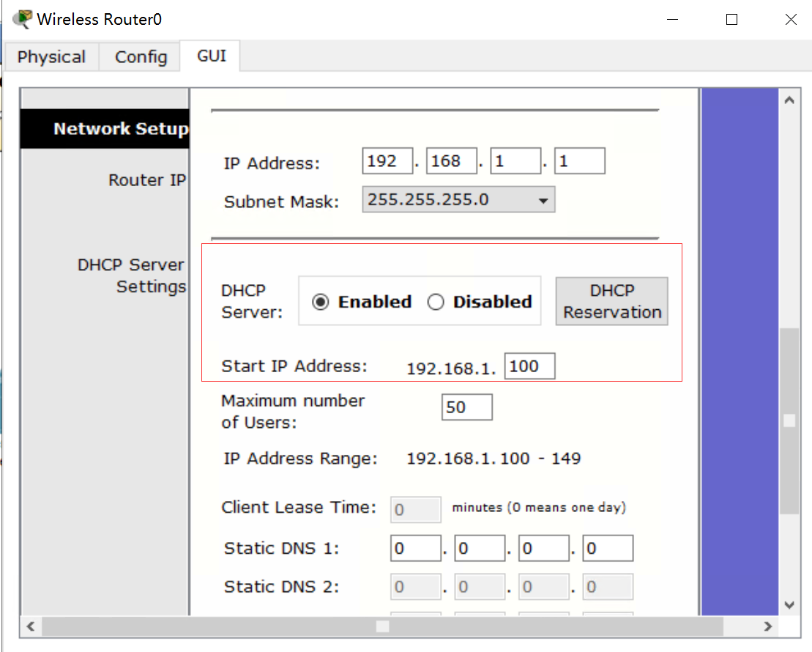Click the Maximum number of Users field
This screenshot has height=652, width=812.
(466, 407)
